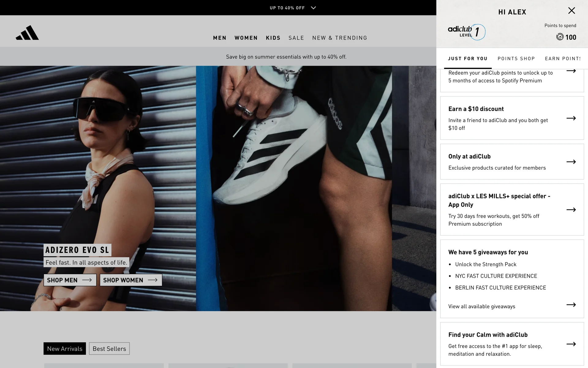Click the Shop Women button
The width and height of the screenshot is (588, 368).
(x=131, y=280)
